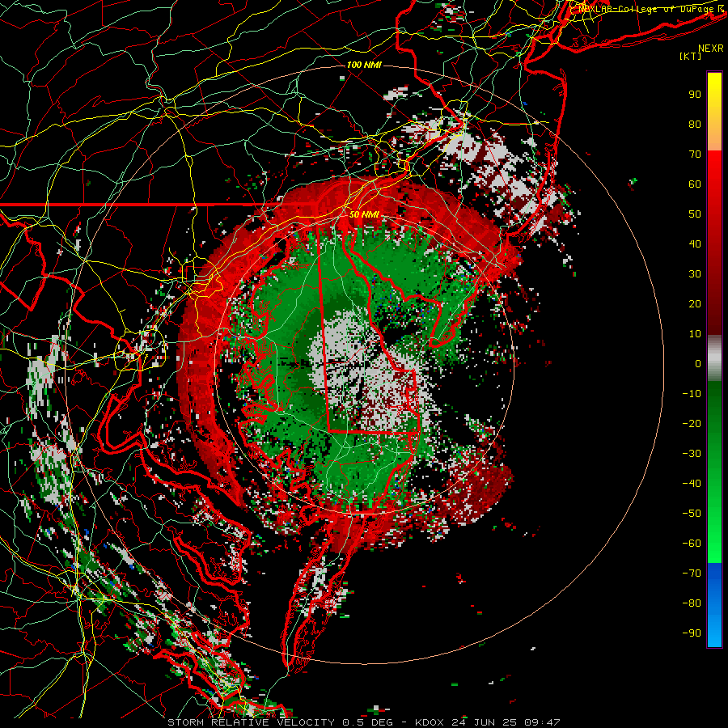
Task: Click the 0.5 DEG elevation angle text
Action: click(368, 722)
